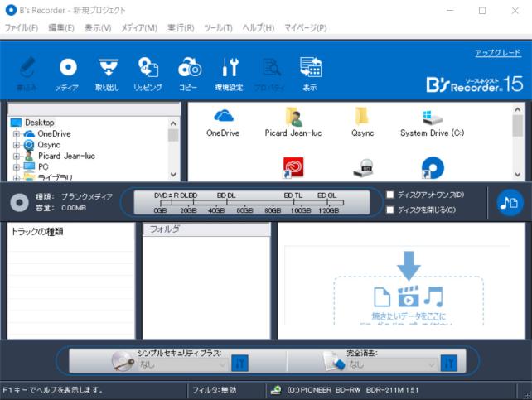
Task: Click the disc capacity gauge bar
Action: [252, 202]
